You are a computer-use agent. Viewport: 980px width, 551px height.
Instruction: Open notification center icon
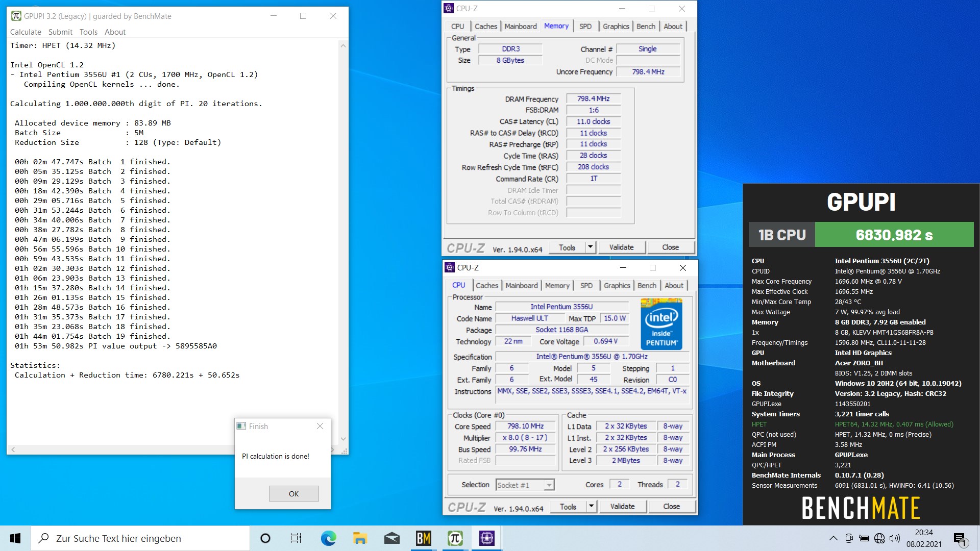point(960,538)
